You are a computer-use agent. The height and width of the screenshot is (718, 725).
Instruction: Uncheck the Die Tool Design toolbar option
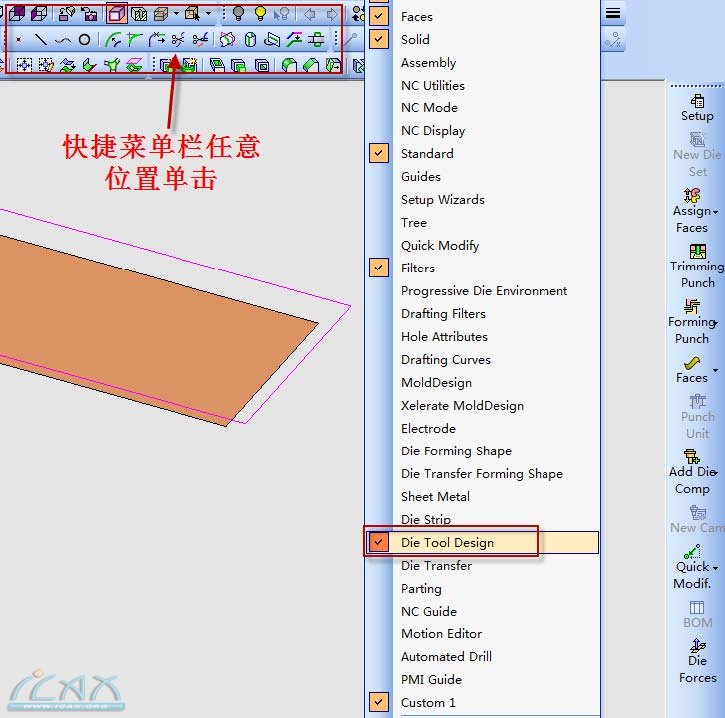tap(378, 542)
